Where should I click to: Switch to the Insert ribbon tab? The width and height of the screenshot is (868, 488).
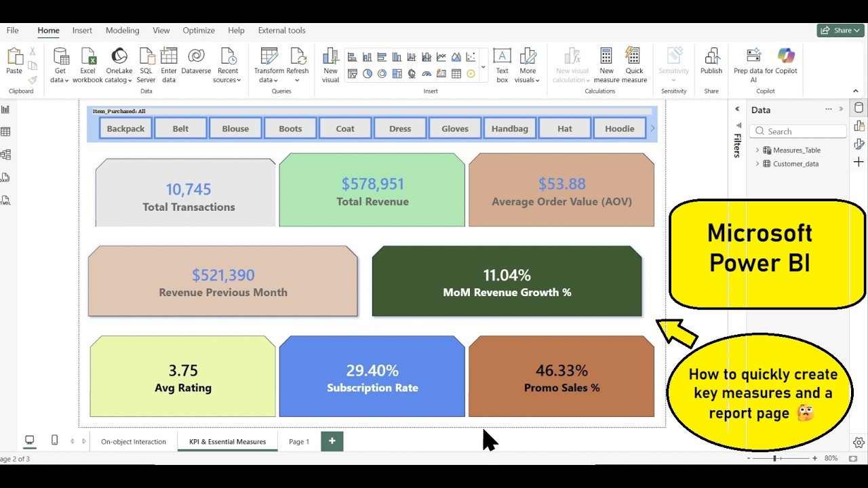coord(82,30)
